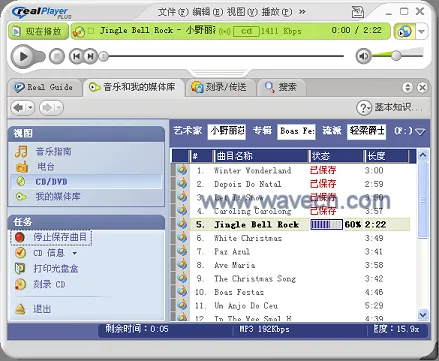Image resolution: width=439 pixels, height=361 pixels.
Task: Click the artist field 小野丽莎
Action: [x=227, y=131]
